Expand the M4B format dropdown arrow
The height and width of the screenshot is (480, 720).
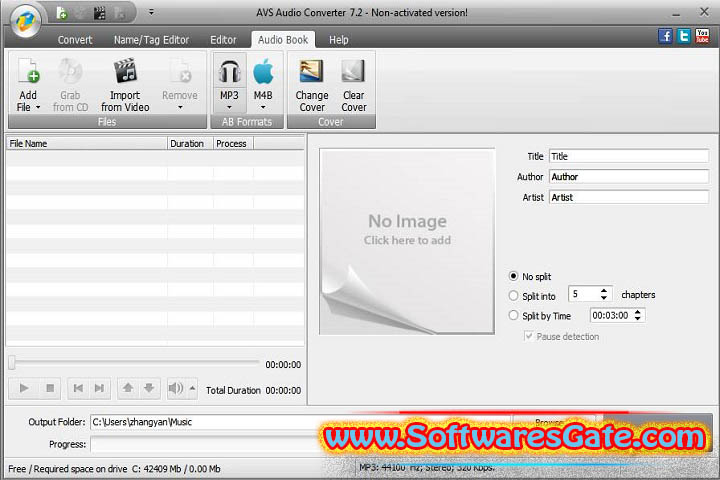click(x=263, y=107)
